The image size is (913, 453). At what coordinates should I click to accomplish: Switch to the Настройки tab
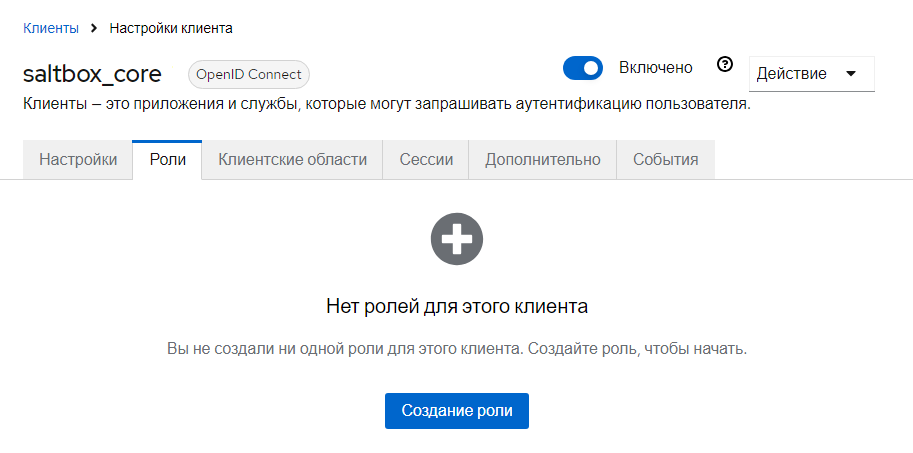tap(77, 160)
